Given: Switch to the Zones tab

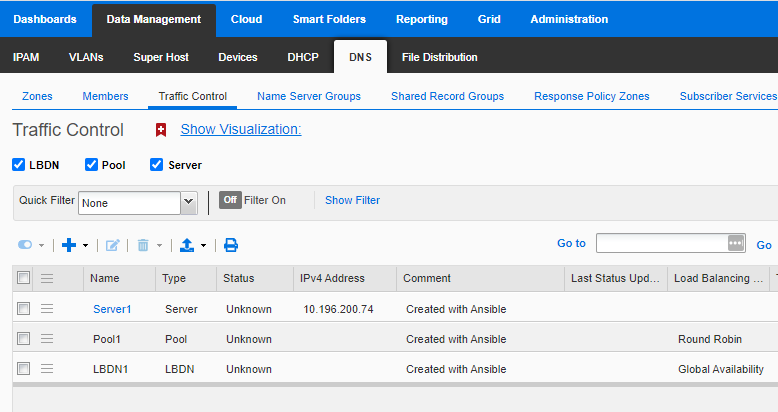Looking at the screenshot, I should (37, 96).
